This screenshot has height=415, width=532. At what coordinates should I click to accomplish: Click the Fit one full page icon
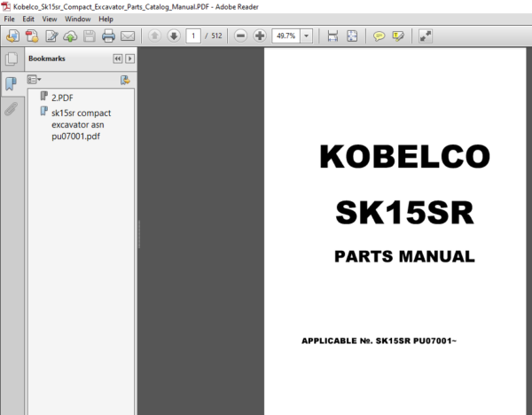click(352, 35)
